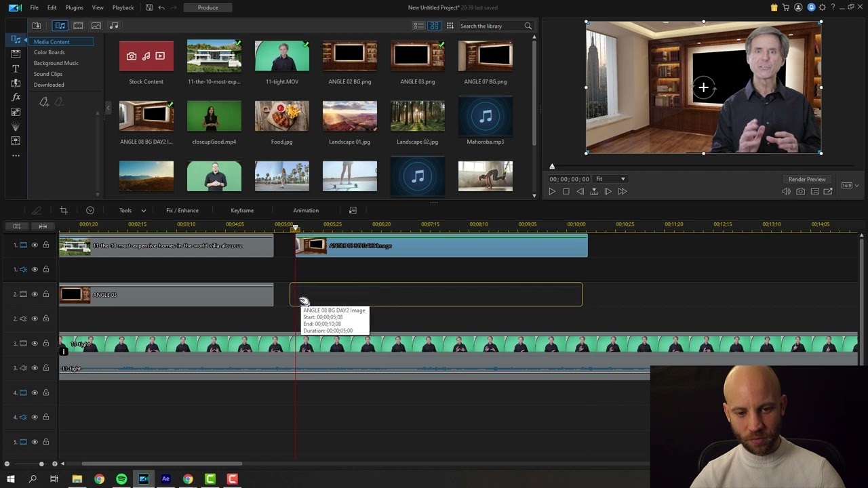Click the Search the library field

point(491,26)
